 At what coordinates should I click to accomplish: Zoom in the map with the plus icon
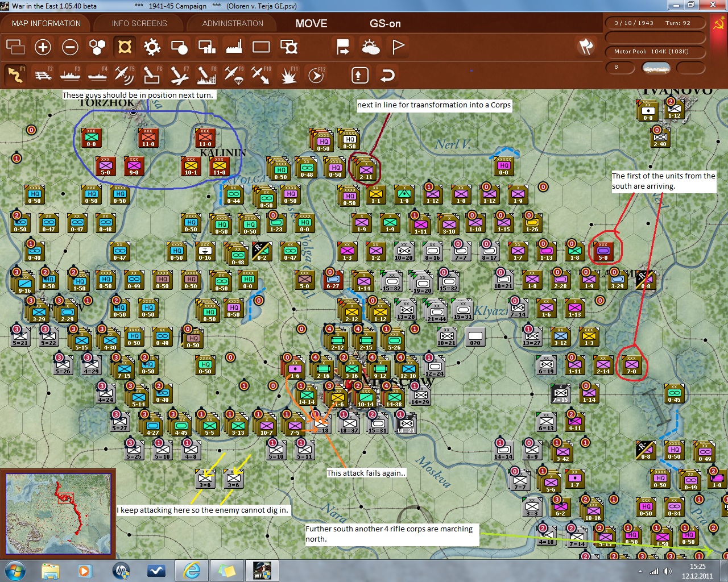pos(43,47)
